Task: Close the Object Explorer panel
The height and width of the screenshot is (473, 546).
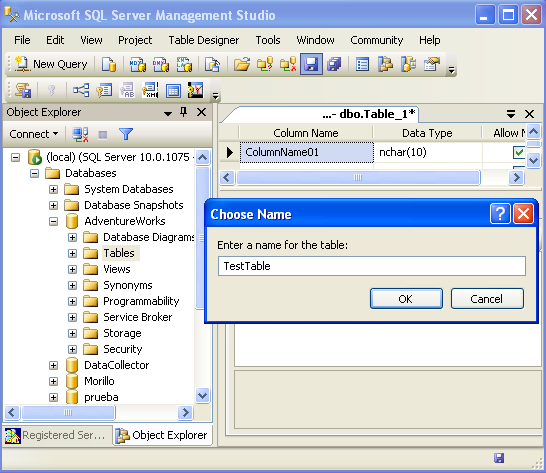Action: pyautogui.click(x=201, y=112)
